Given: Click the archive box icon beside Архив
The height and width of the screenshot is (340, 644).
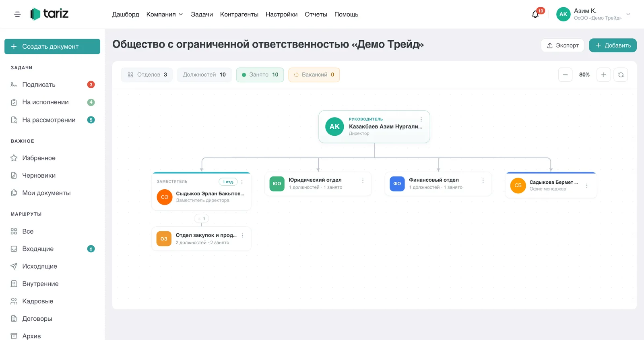Looking at the screenshot, I should point(14,336).
